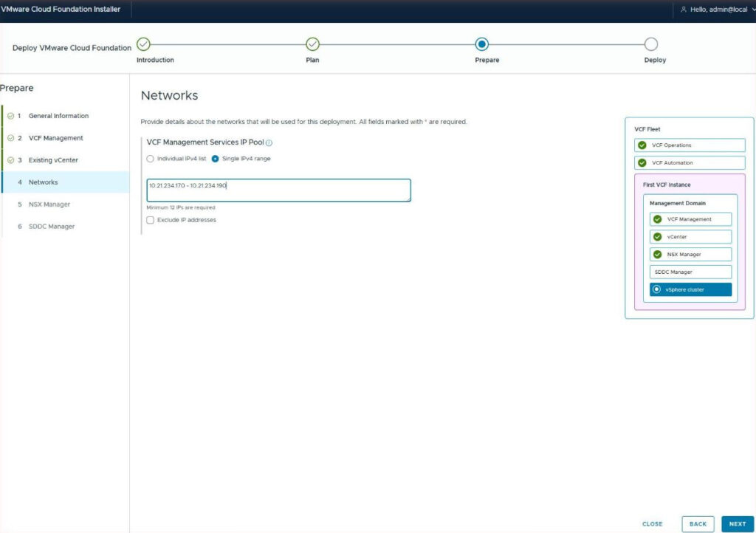Click the Plan step checkmark circle
The height and width of the screenshot is (533, 756).
(312, 44)
